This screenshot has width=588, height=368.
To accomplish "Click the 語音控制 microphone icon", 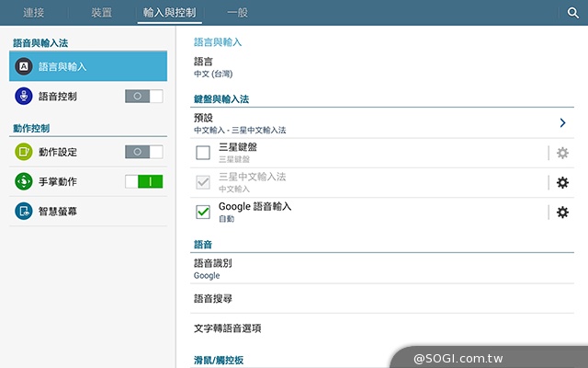I will tap(24, 96).
